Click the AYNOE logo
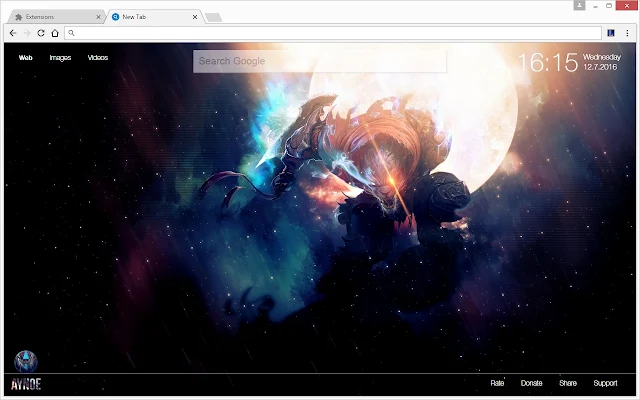This screenshot has height=400, width=640. click(26, 384)
